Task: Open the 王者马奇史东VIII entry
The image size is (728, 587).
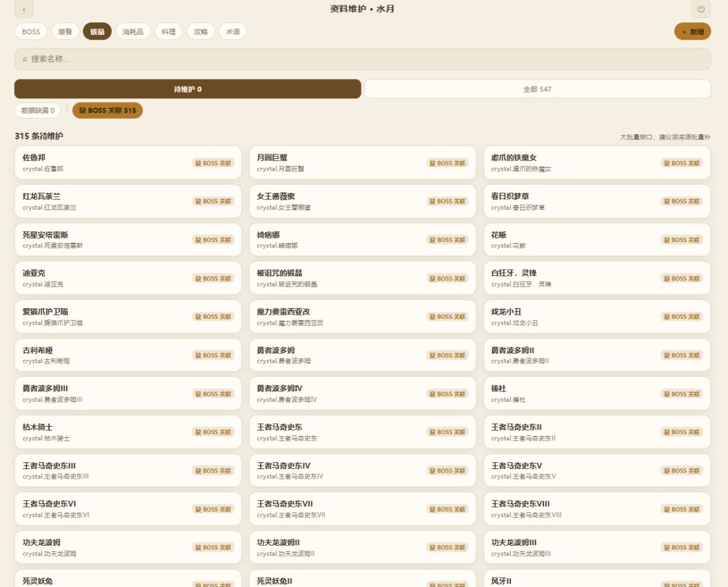Action: (x=597, y=509)
